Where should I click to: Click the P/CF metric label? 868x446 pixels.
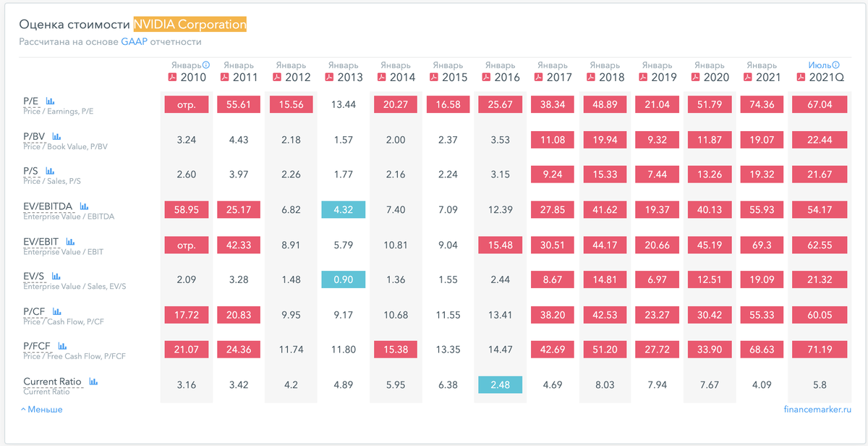coord(35,311)
